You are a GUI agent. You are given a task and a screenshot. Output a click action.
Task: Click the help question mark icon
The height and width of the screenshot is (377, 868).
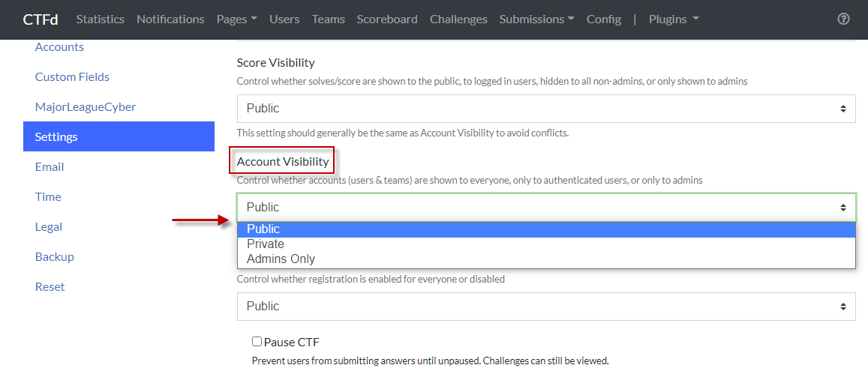(843, 19)
